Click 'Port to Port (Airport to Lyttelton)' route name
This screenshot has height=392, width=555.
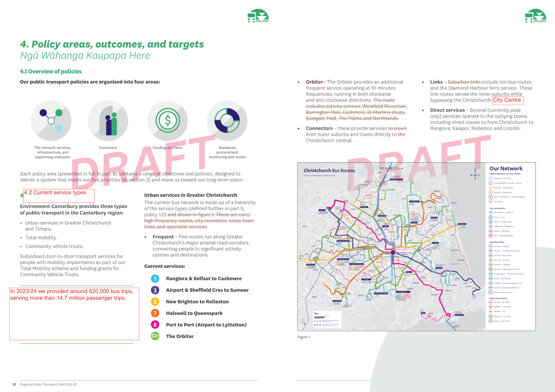pyautogui.click(x=206, y=325)
